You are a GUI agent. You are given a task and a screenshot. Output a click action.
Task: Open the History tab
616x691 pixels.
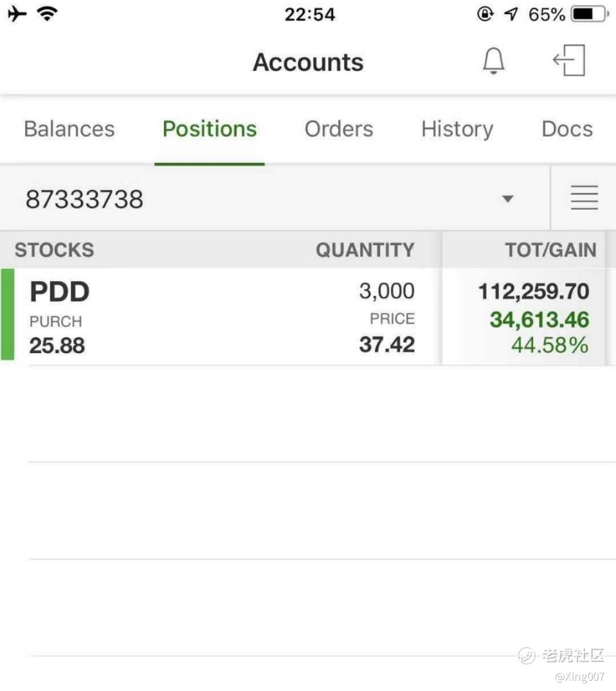pyautogui.click(x=457, y=130)
